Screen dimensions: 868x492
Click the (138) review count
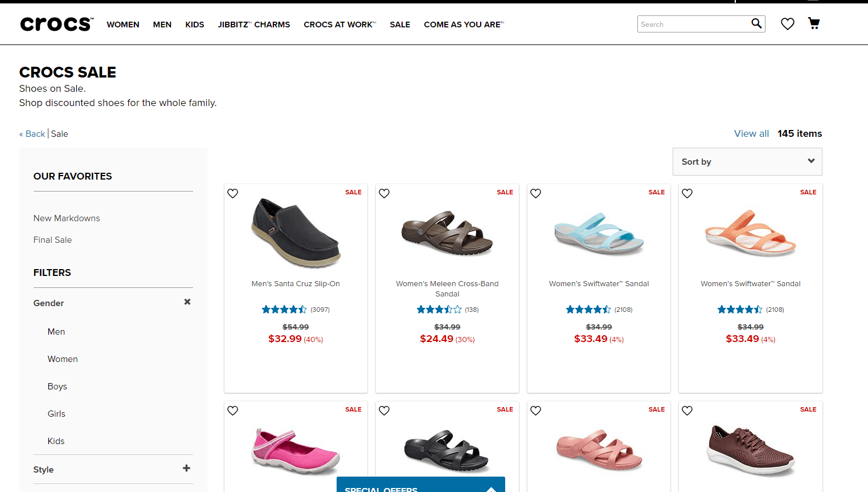(x=472, y=310)
